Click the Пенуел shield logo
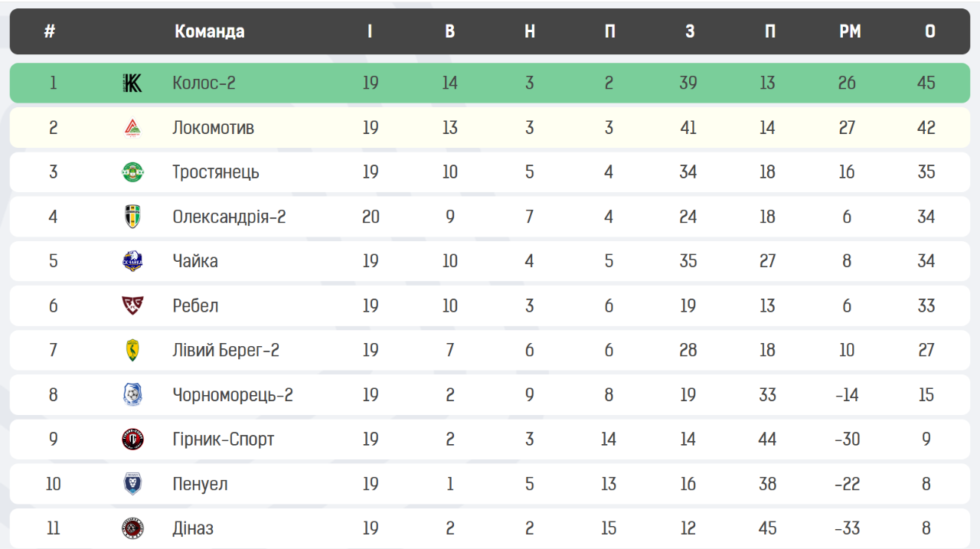Viewport: 980px width, 549px height. point(132,484)
